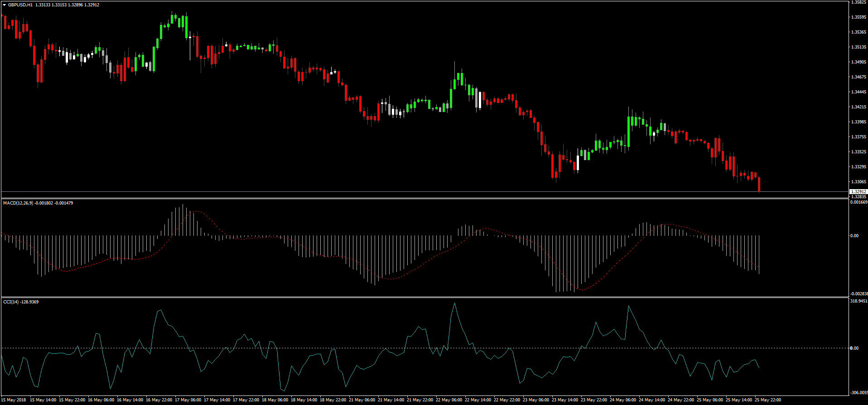Click the 15 May 22:00 time label
The image size is (868, 405).
pyautogui.click(x=72, y=400)
